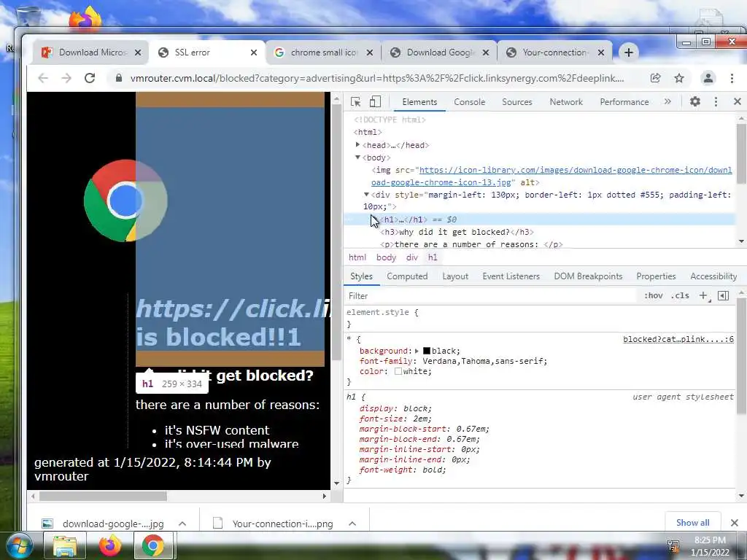Image resolution: width=747 pixels, height=560 pixels.
Task: Bookmark this page with star icon
Action: coord(679,78)
